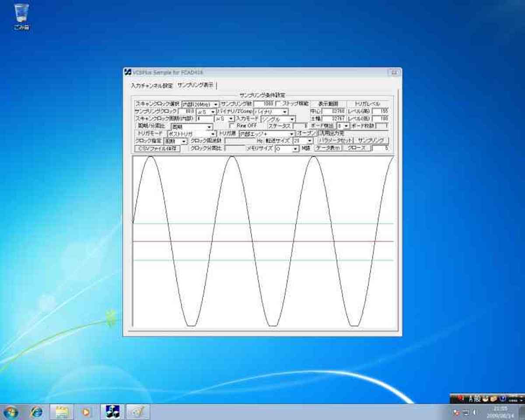Toggle the Ring OFF checkbox
Screen dimensions: 525x420
click(233, 126)
